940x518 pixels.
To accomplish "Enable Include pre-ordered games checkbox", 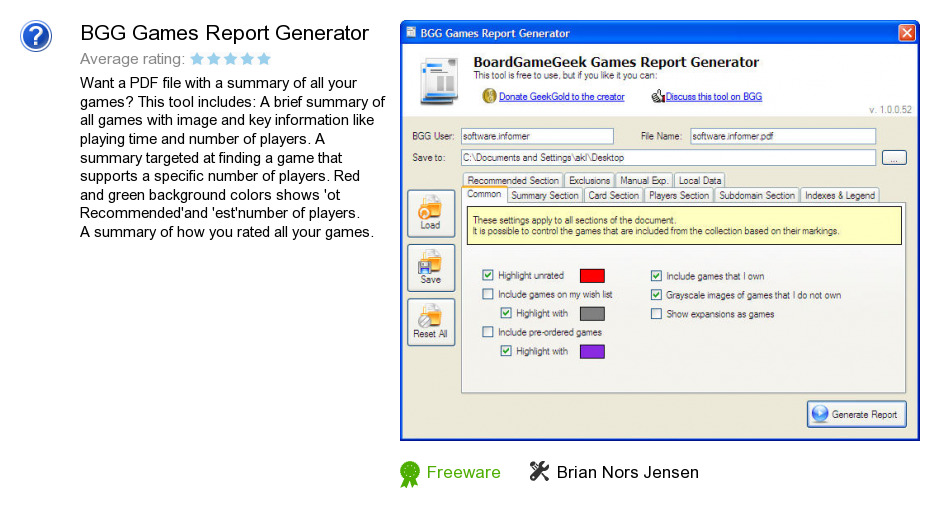I will [487, 332].
